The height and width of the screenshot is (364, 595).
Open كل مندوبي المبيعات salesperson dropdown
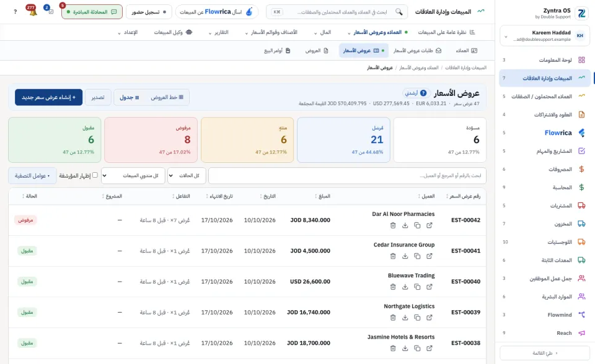(x=133, y=176)
